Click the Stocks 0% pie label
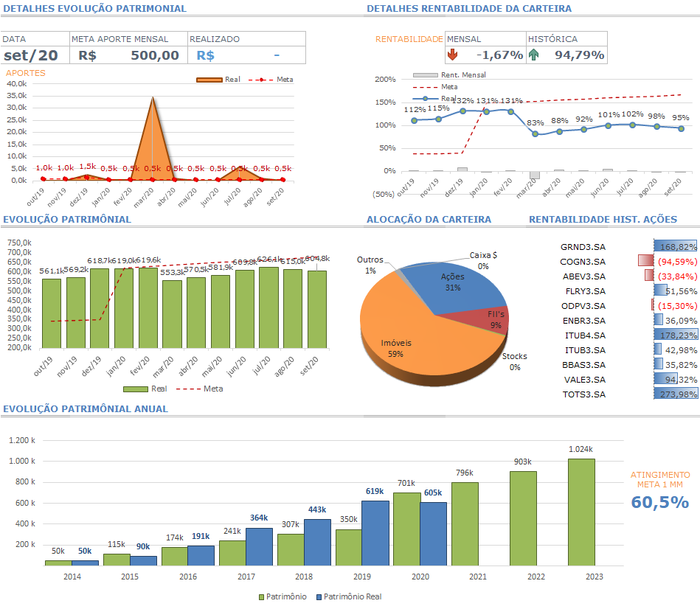 [x=515, y=362]
